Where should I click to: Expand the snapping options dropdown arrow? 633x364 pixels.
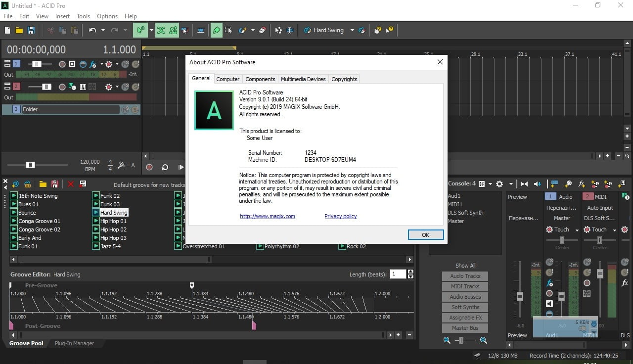[x=151, y=30]
